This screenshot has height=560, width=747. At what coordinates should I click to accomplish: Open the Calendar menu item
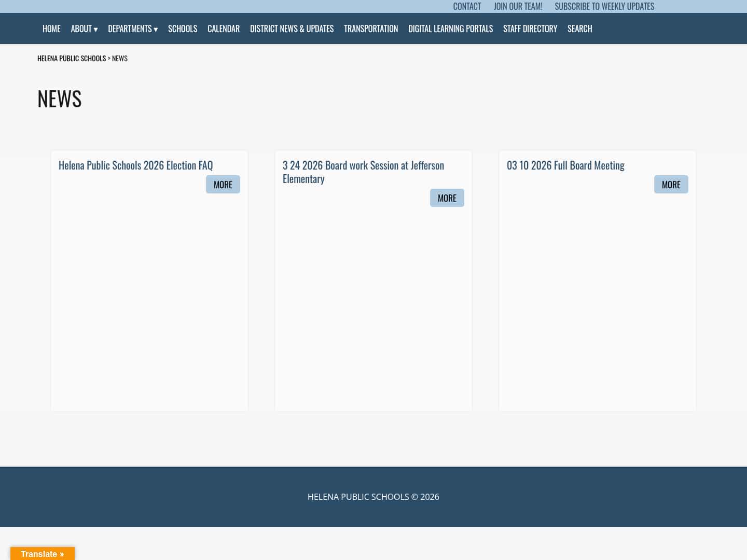click(224, 29)
